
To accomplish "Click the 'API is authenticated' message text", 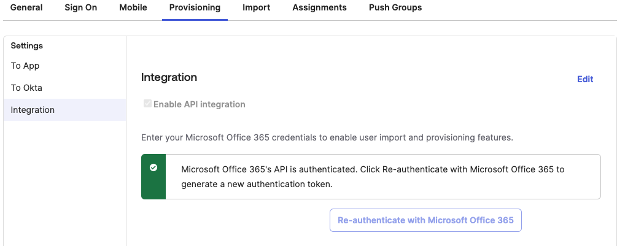I will point(373,177).
